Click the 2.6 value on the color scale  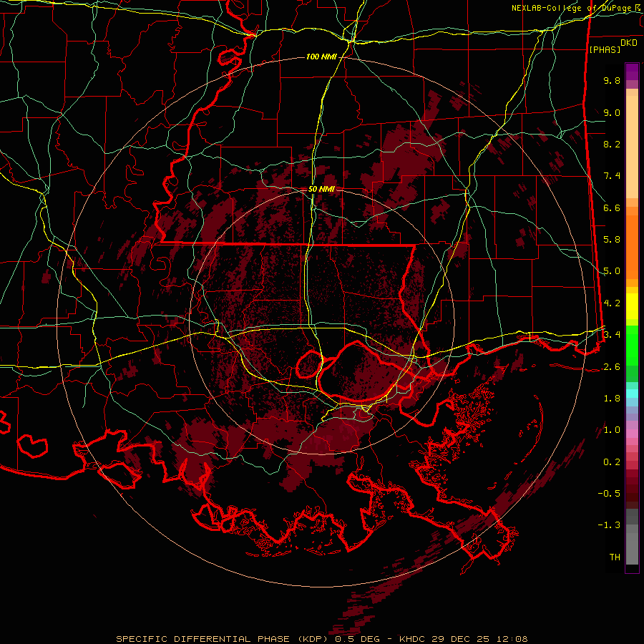coord(612,367)
